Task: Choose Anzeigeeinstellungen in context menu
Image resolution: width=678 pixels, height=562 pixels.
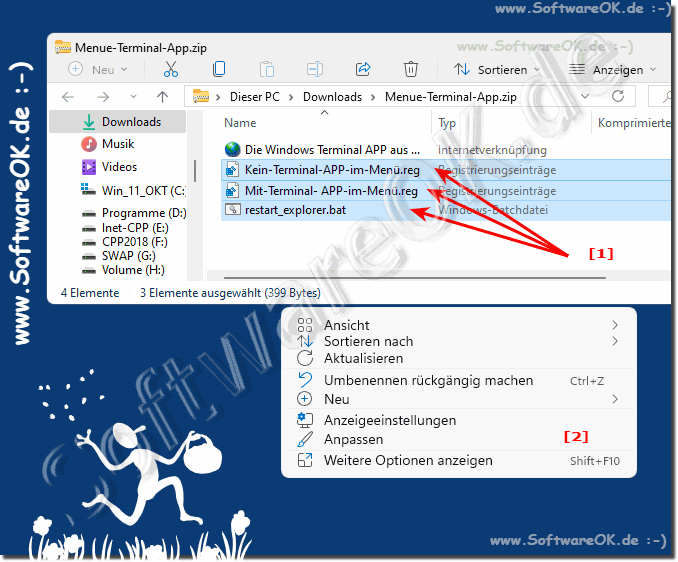Action: coord(458,421)
